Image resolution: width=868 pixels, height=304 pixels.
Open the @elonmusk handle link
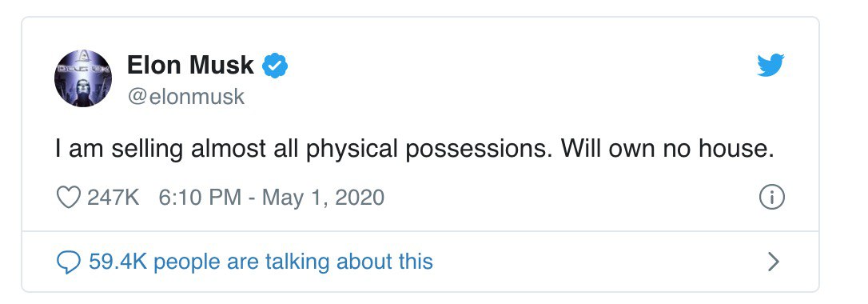pos(186,97)
